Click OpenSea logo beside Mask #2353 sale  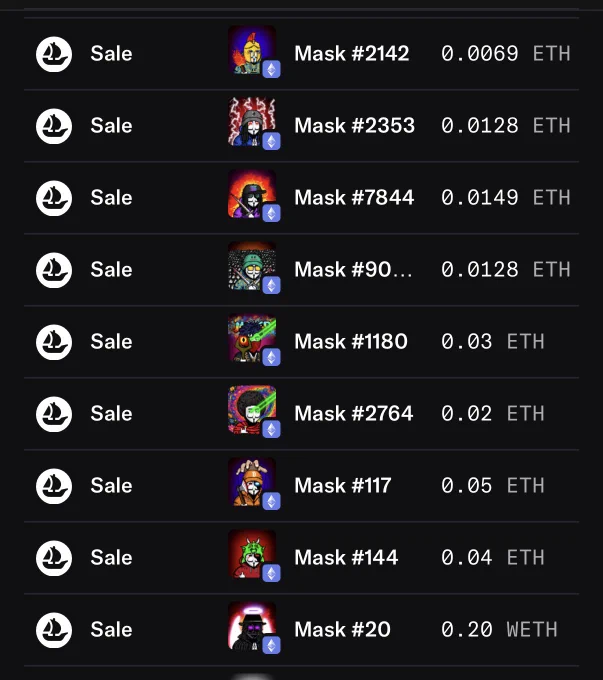tap(54, 126)
